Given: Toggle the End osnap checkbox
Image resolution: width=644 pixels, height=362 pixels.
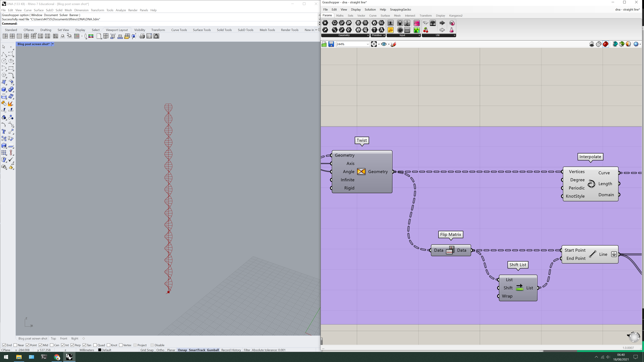Looking at the screenshot, I should [4, 345].
